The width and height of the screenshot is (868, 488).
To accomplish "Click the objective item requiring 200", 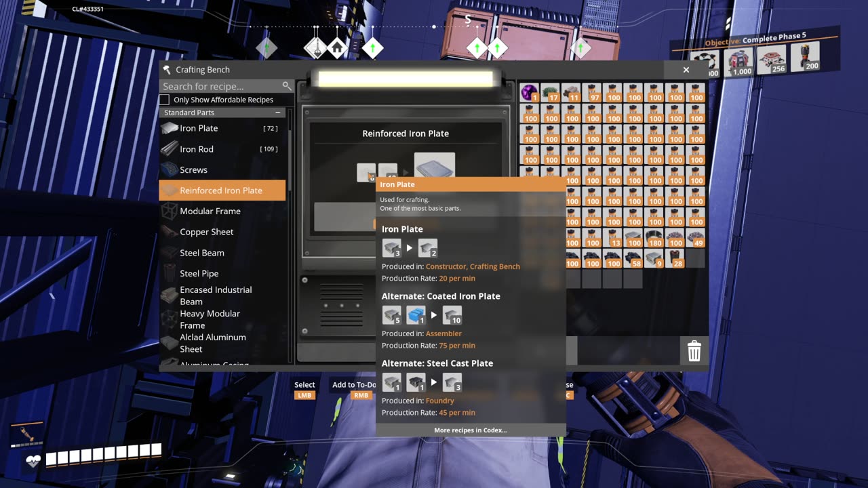I will point(806,57).
